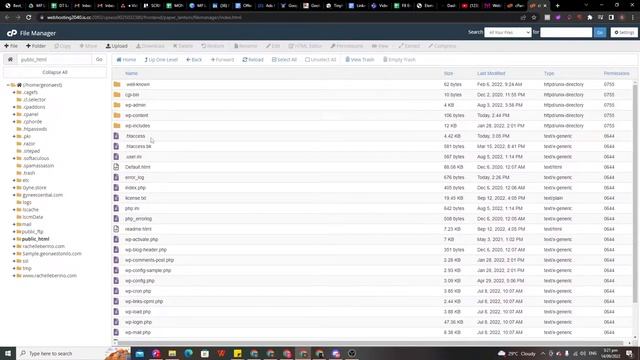Open the HTML Editor tool
Screen dimensions: 640x360
(x=305, y=46)
